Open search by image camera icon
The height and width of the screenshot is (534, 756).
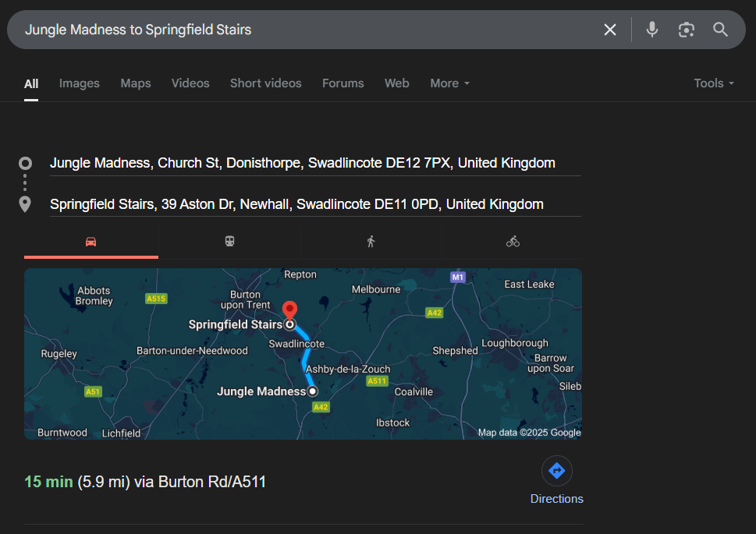coord(686,30)
